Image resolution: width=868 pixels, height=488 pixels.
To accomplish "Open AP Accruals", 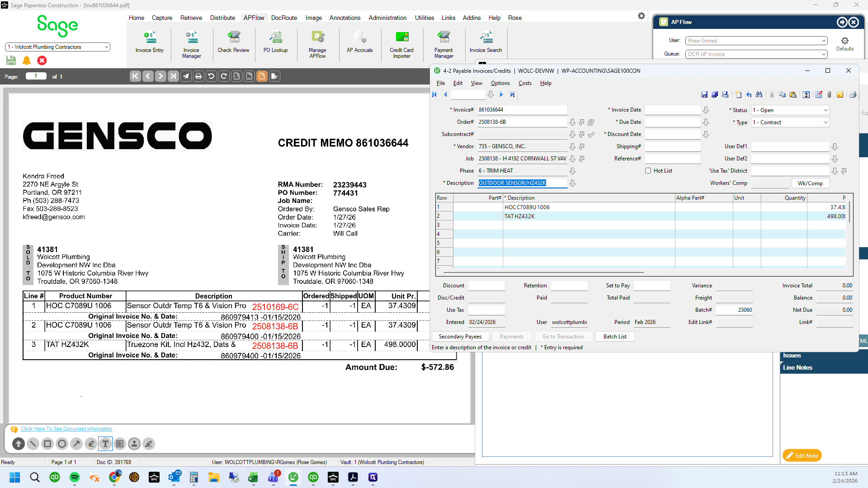I will pos(359,42).
